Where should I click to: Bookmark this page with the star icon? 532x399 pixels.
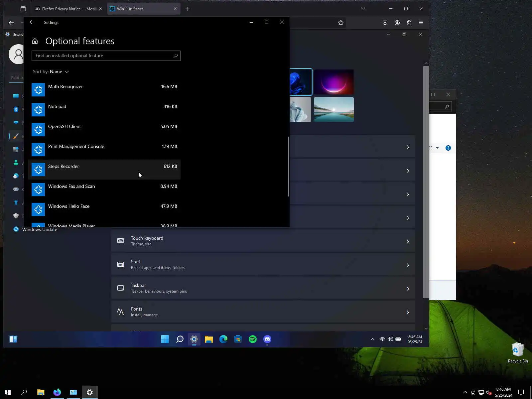(341, 23)
